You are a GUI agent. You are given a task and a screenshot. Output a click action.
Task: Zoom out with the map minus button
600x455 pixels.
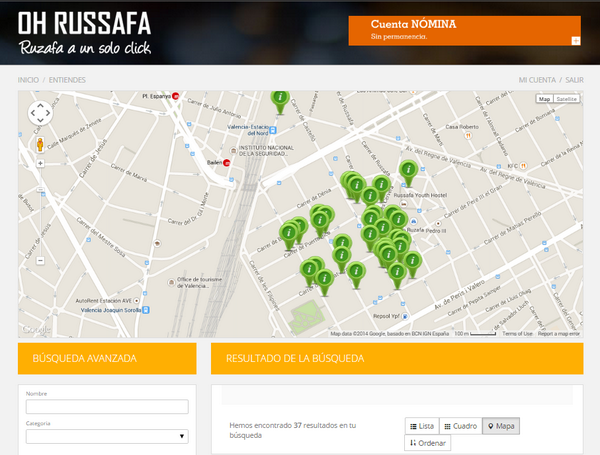tap(40, 261)
